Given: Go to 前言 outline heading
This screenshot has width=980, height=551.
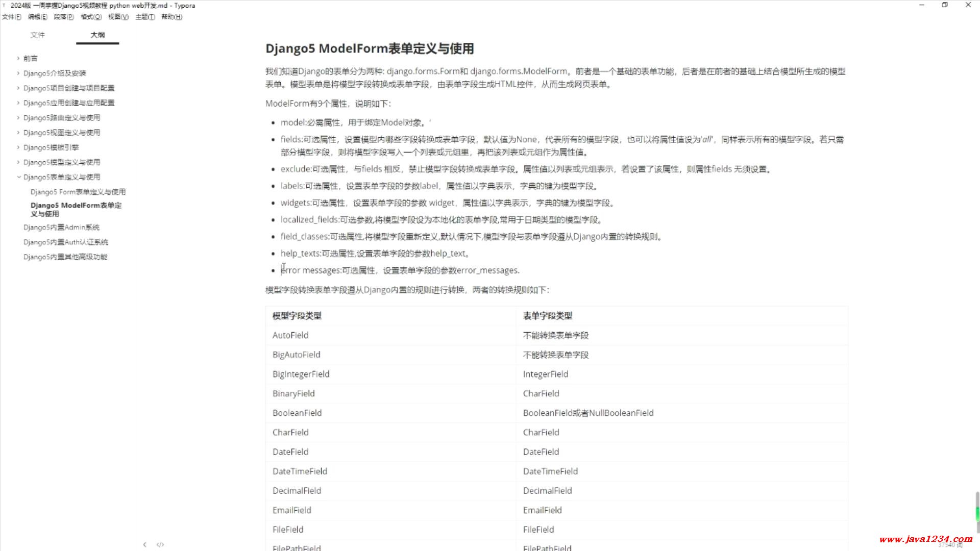Looking at the screenshot, I should pyautogui.click(x=30, y=58).
